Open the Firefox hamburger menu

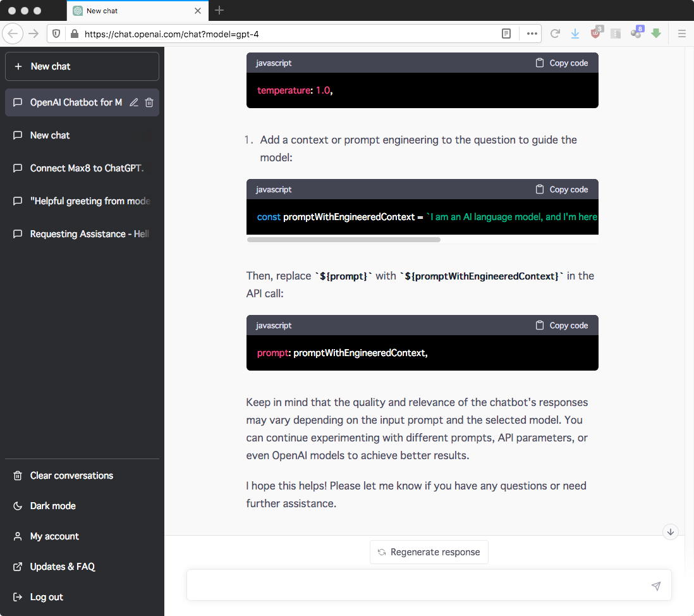(x=681, y=34)
